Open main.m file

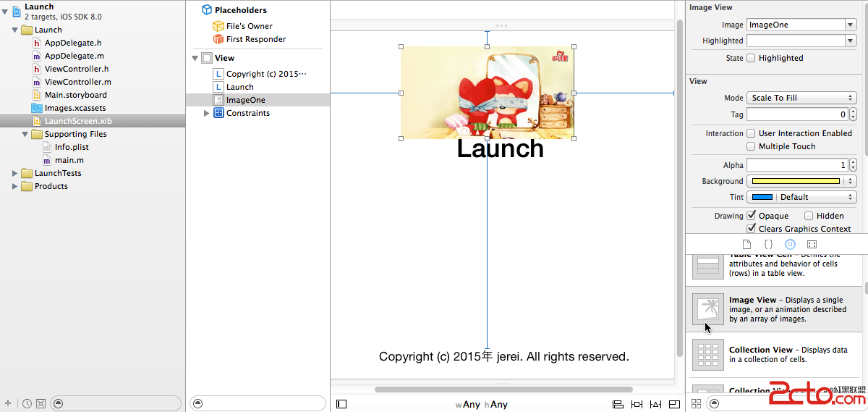[x=69, y=160]
